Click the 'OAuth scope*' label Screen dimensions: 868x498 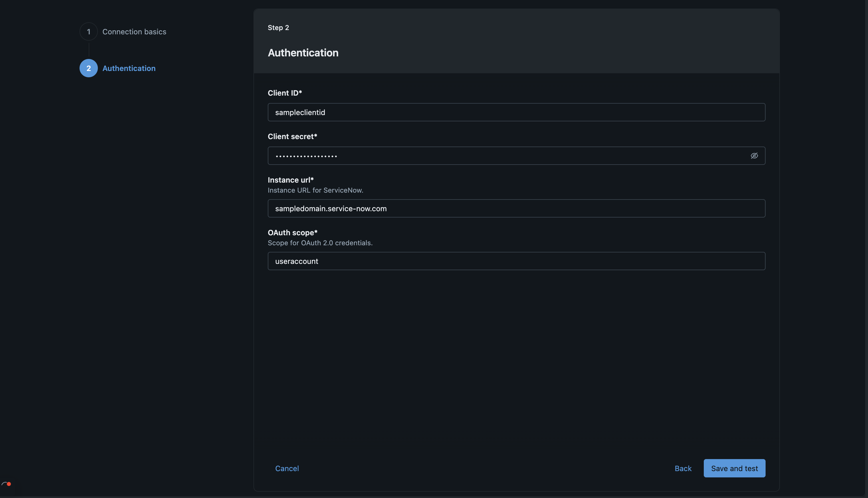[293, 233]
